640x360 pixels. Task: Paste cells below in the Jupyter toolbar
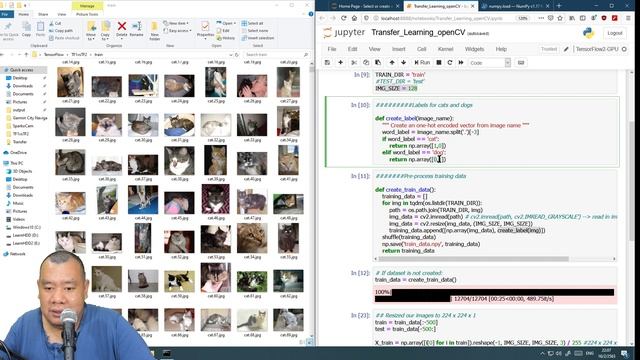tap(378, 63)
